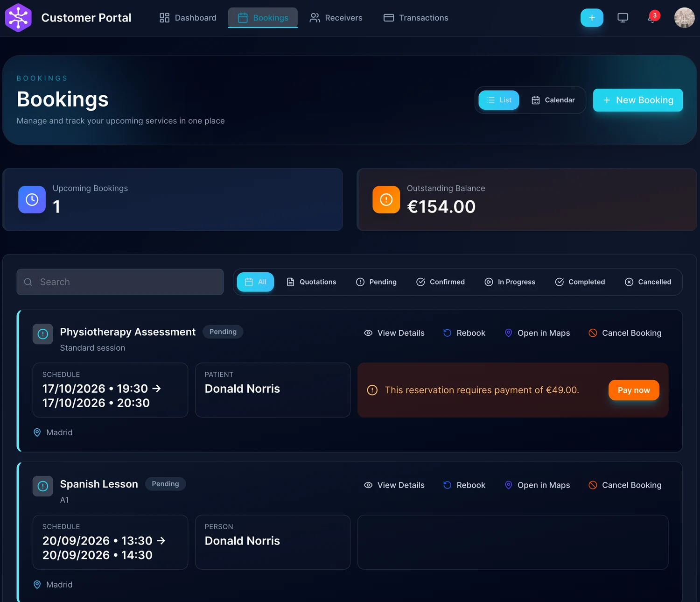This screenshot has height=602, width=700.
Task: Click the Pending badge on Spanish Lesson
Action: pyautogui.click(x=165, y=484)
